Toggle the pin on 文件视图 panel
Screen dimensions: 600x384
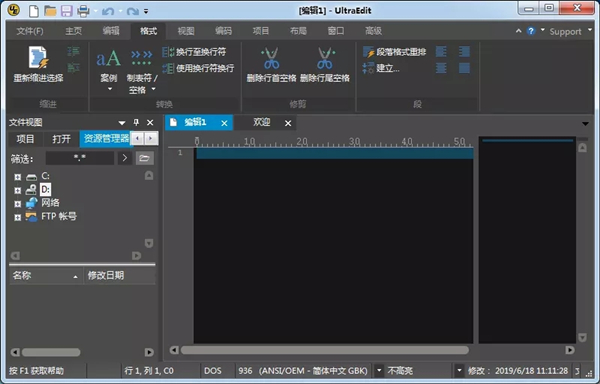tap(136, 122)
